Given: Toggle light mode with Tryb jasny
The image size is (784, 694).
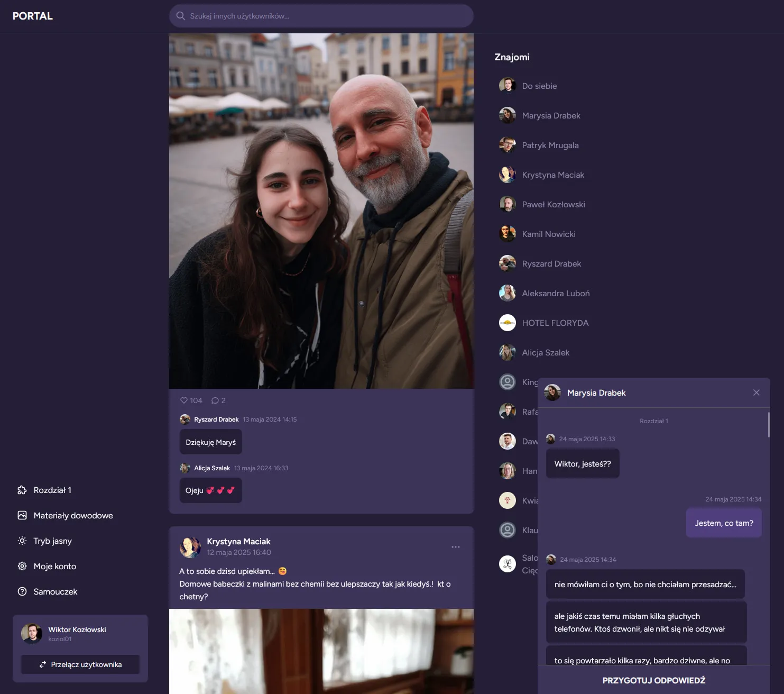Looking at the screenshot, I should pyautogui.click(x=52, y=541).
